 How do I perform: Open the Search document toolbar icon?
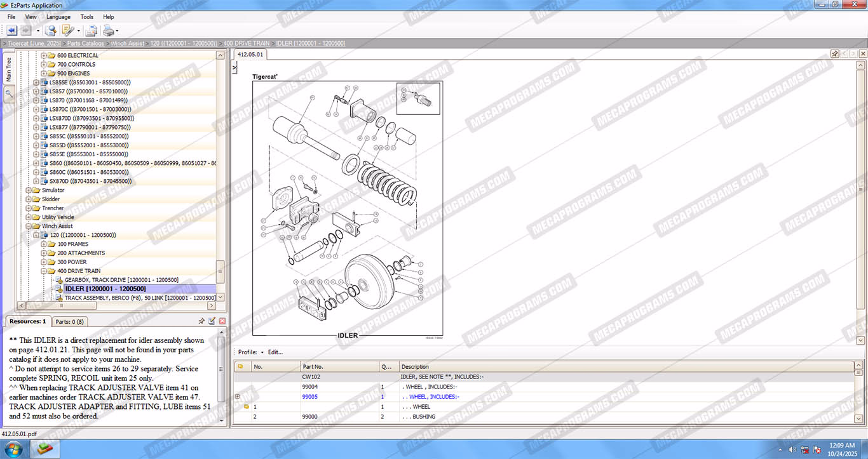(x=51, y=30)
